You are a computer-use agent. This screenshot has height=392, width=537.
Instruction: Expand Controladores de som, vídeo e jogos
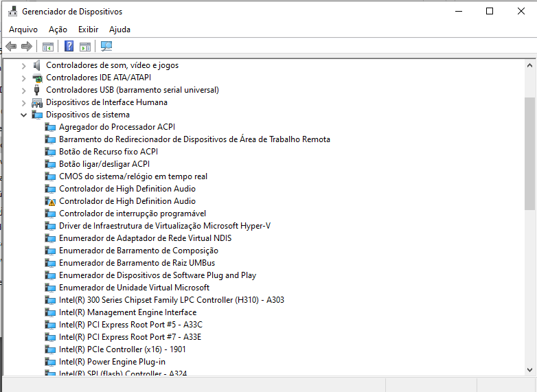tap(23, 65)
